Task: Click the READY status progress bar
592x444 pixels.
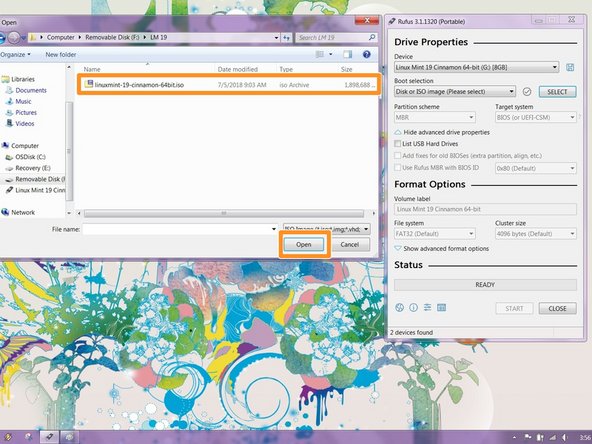Action: 485,285
